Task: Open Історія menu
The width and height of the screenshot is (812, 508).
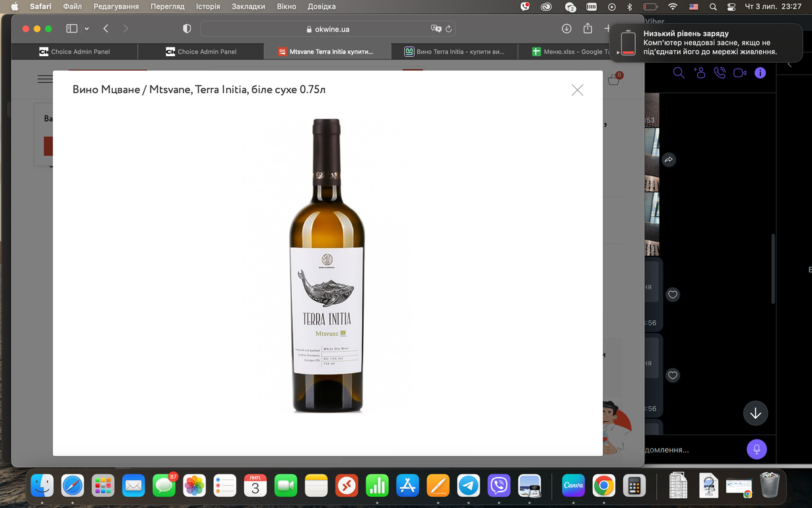Action: [208, 7]
